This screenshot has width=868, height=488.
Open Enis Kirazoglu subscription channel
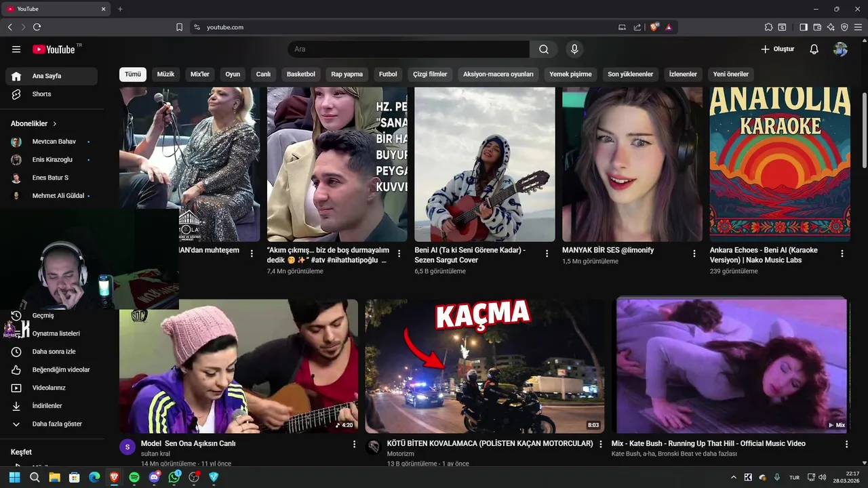coord(52,160)
